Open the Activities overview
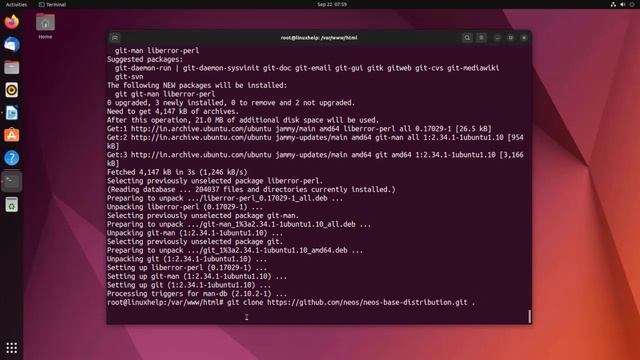Screen dimensions: 640x360 (16, 4)
